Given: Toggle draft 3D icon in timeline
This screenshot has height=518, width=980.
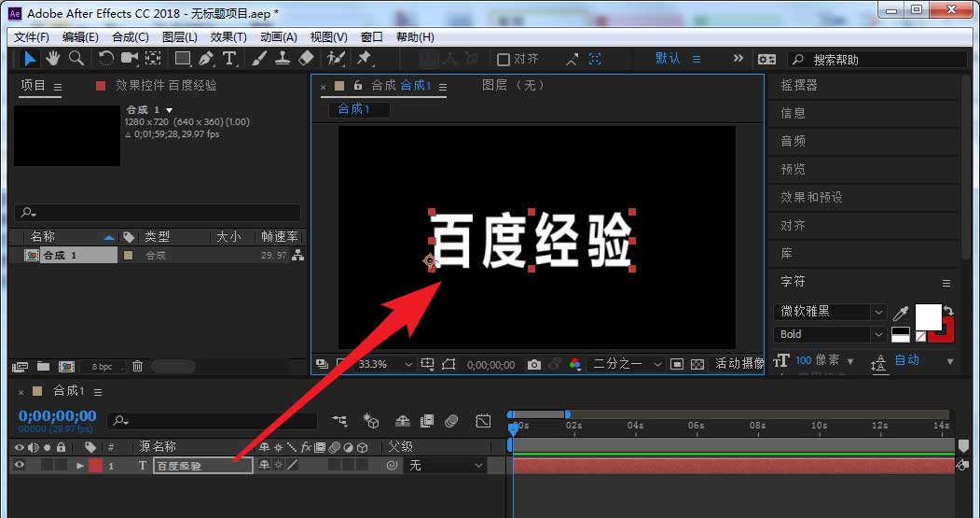Looking at the screenshot, I should point(371,421).
